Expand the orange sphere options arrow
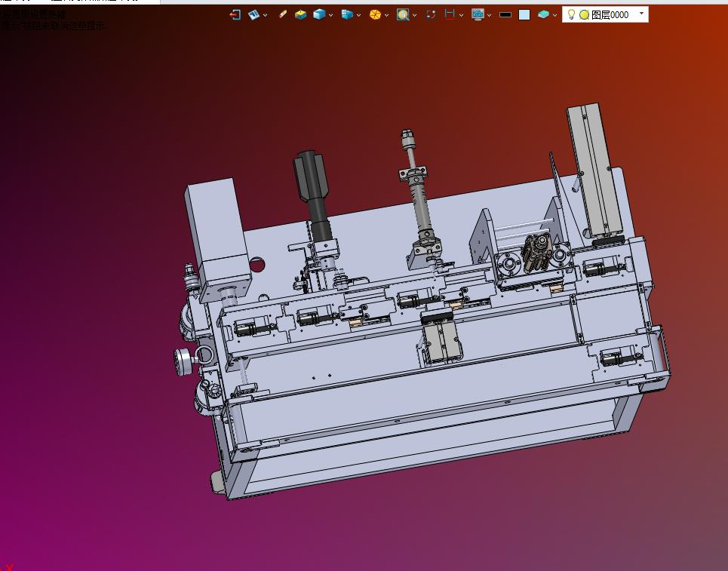Viewport: 728px width, 571px height. pos(386,15)
